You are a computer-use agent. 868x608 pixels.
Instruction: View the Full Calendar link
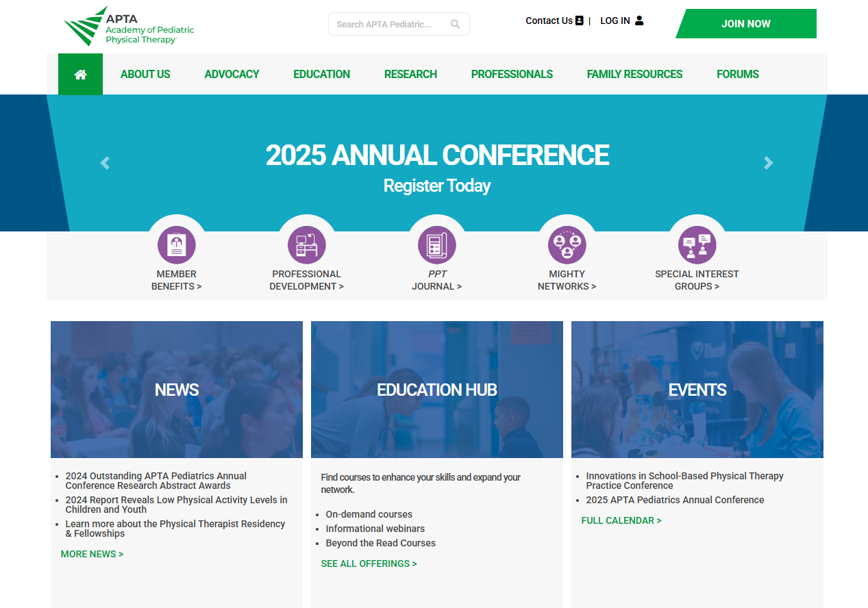[621, 520]
